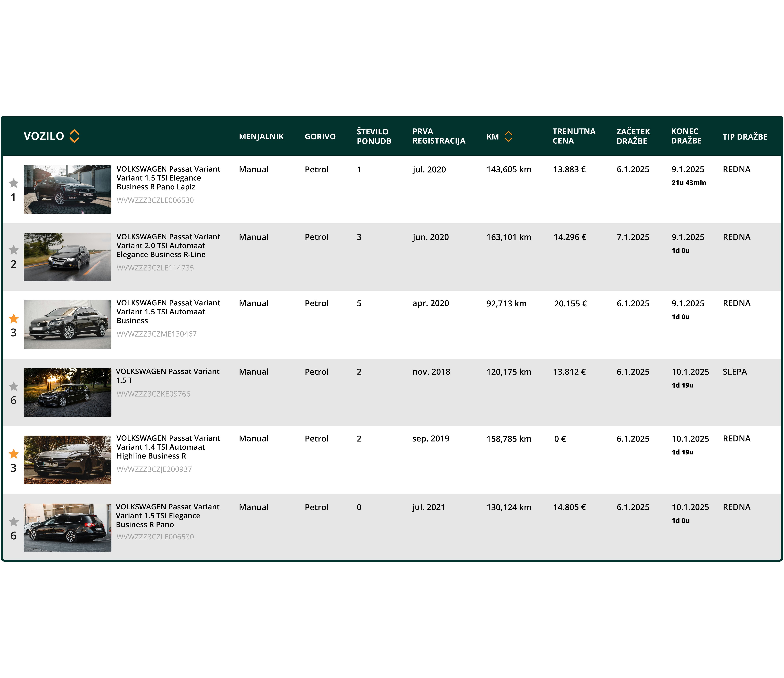Open photo of Passat WVWZZZ3CZKE09766
Screen dimensions: 784x678
(x=67, y=392)
